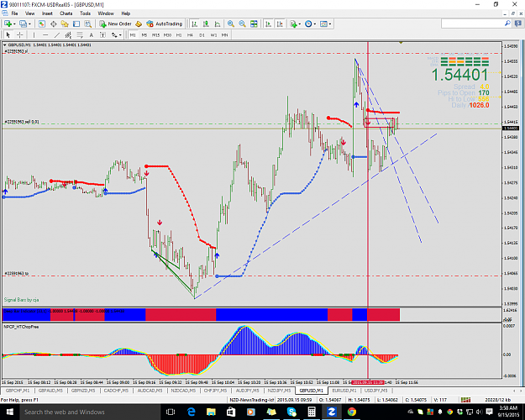The image size is (525, 420).
Task: Click the search magnifier icon
Action: pos(507,24)
